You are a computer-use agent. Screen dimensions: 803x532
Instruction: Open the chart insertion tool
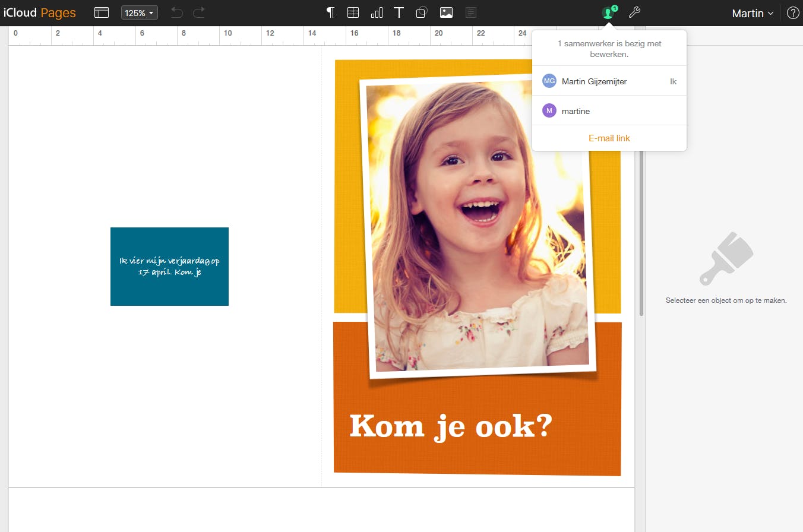(376, 12)
